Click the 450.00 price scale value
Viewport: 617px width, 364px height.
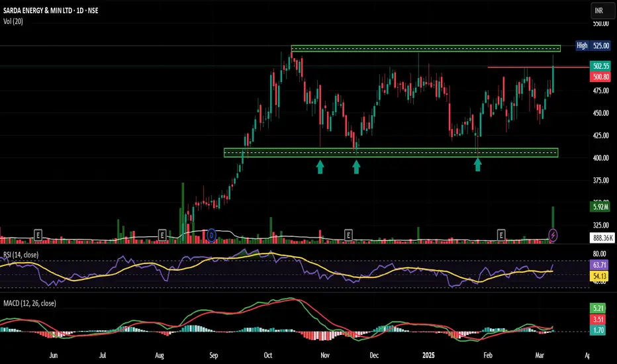[601, 113]
